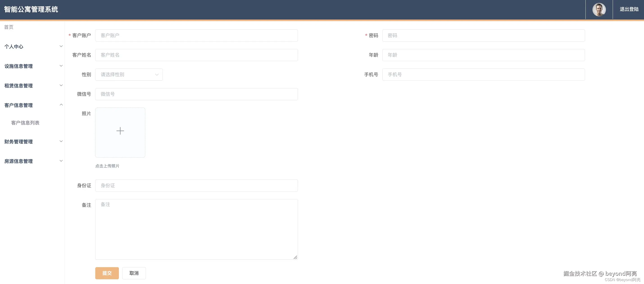Expand the 个人中心 menu chevron

pos(61,47)
